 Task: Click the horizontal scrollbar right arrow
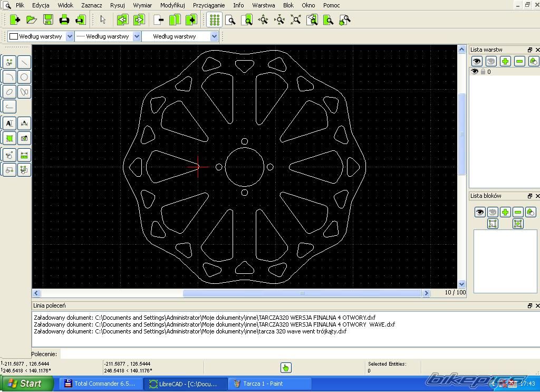click(x=426, y=293)
